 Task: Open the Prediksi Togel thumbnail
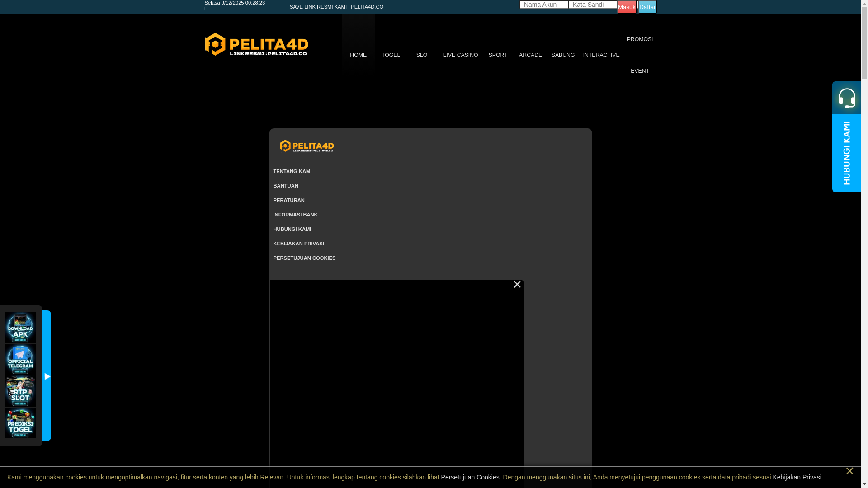[x=20, y=423]
